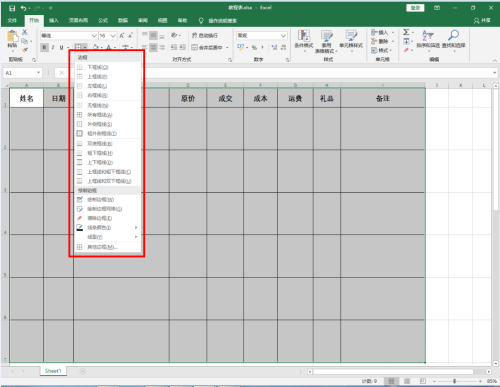The height and width of the screenshot is (387, 500).
Task: Toggle Wrap Text (自动换行) option
Action: 205,35
